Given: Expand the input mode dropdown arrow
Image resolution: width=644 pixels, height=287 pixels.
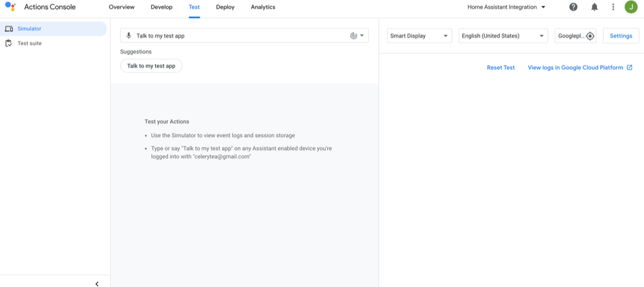Looking at the screenshot, I should coord(362,36).
